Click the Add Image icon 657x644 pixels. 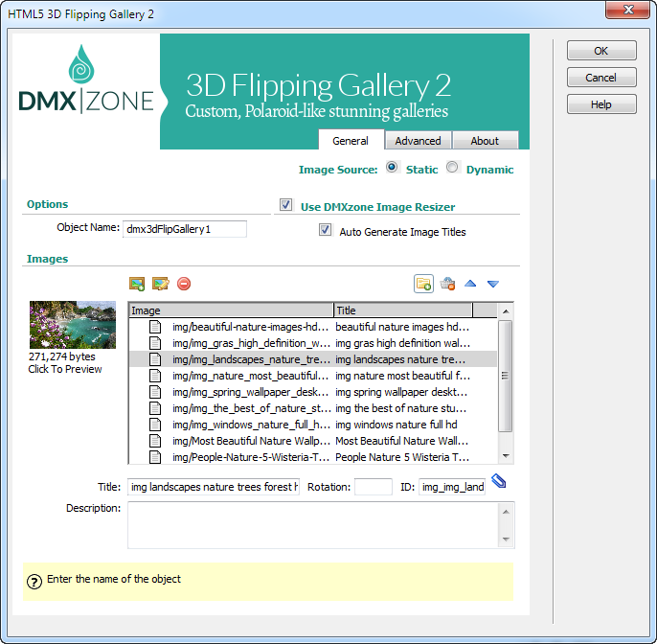137,284
